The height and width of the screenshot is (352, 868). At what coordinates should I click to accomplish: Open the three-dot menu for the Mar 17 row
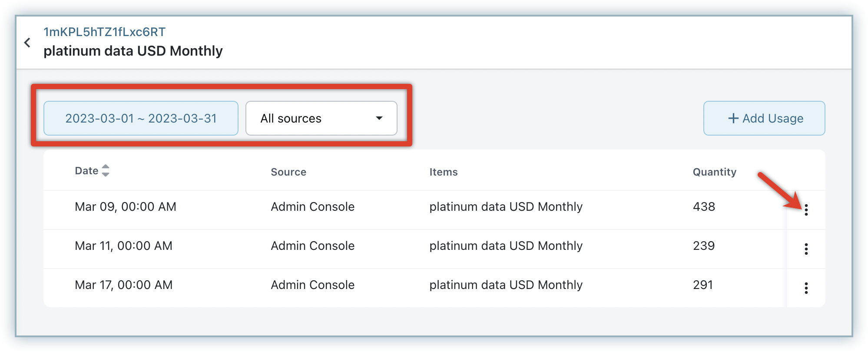pos(806,288)
